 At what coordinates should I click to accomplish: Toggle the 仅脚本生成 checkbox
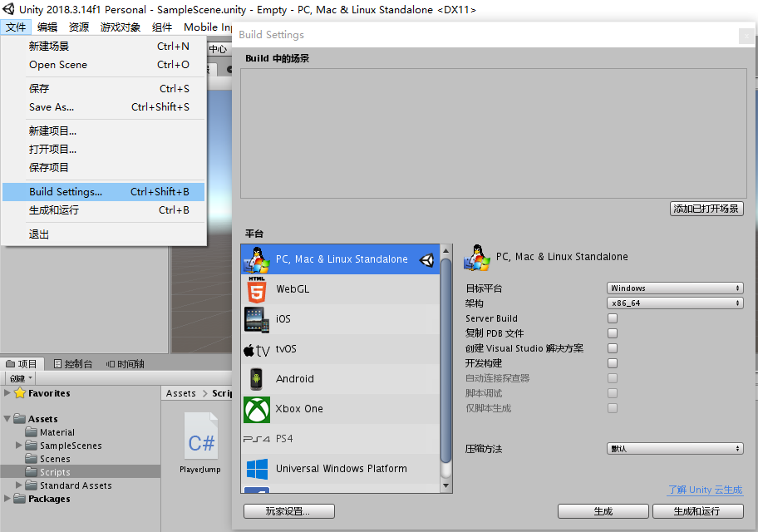tap(613, 408)
